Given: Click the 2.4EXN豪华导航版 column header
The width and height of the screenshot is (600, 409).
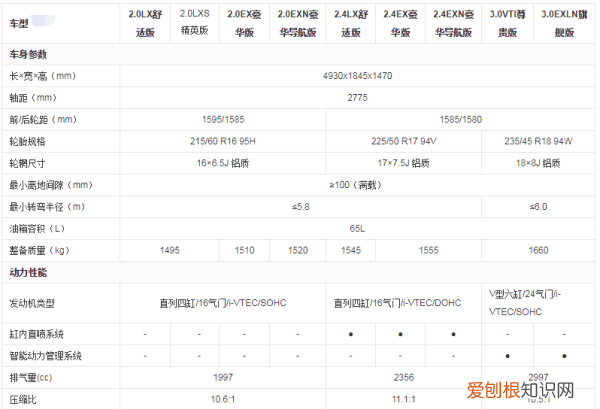Looking at the screenshot, I should coord(454,23).
